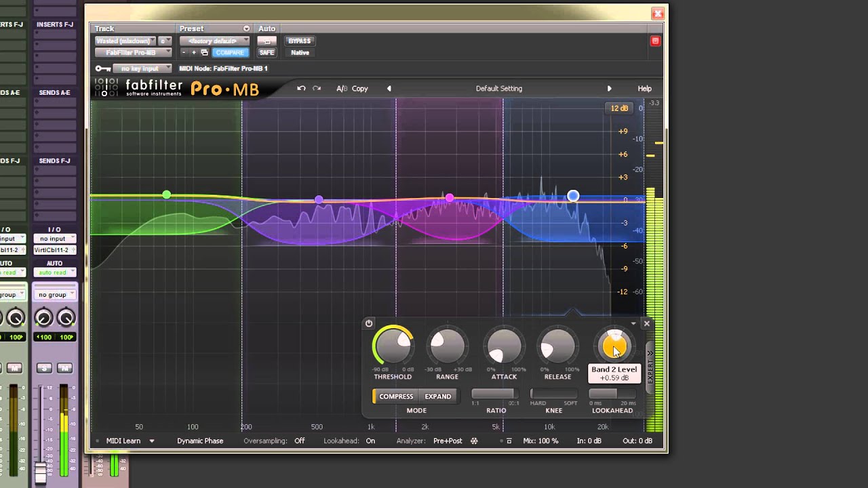Click the FabFilter logo icon
Viewport: 868px width, 488px height.
pyautogui.click(x=106, y=89)
